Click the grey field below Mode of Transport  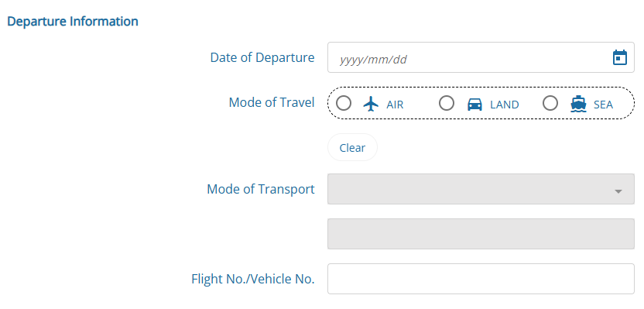[481, 234]
